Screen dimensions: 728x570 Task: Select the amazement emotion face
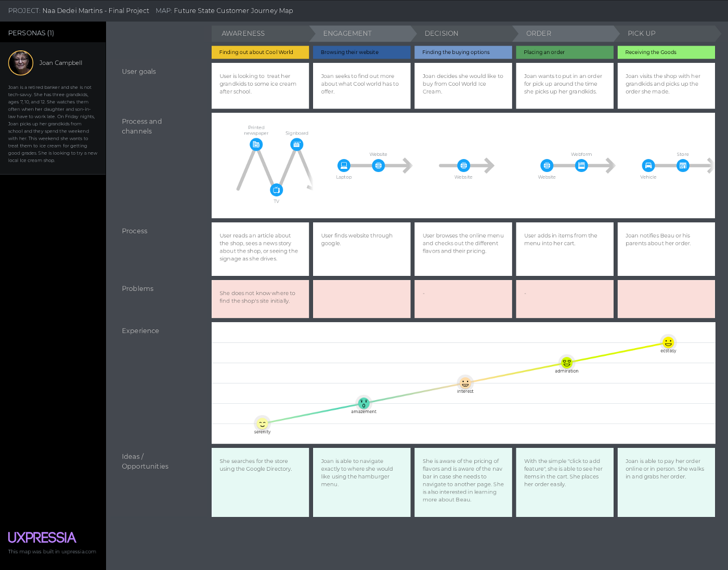point(363,403)
